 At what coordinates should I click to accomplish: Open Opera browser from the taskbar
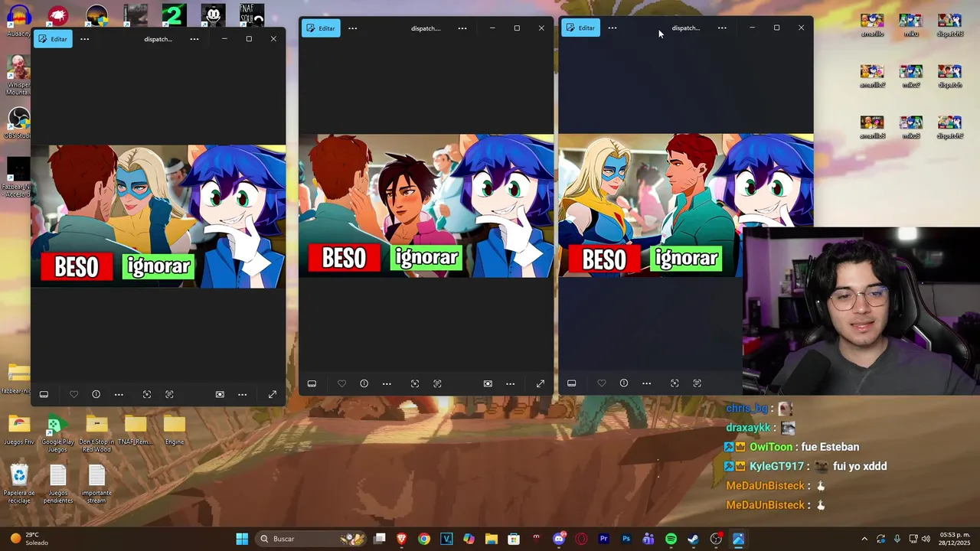pos(581,539)
